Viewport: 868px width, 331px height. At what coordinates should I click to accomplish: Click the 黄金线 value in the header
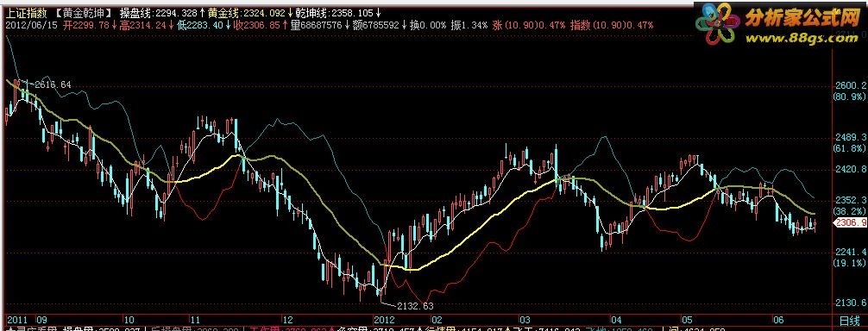click(x=251, y=12)
